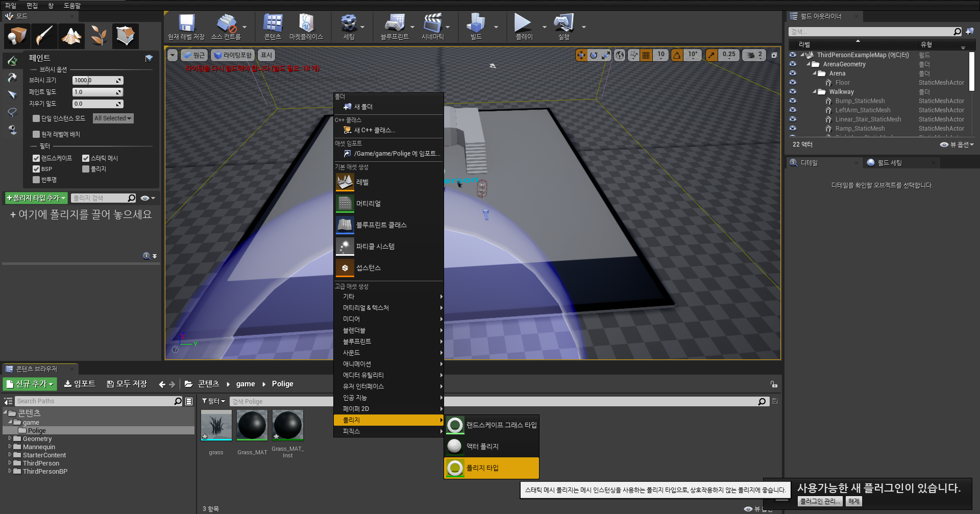980x514 pixels.
Task: Open Source Control toolbar icon
Action: (226, 27)
